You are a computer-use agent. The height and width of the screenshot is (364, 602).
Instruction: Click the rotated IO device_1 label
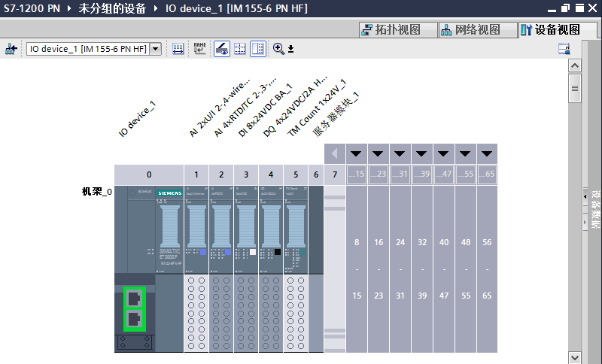pyautogui.click(x=137, y=119)
